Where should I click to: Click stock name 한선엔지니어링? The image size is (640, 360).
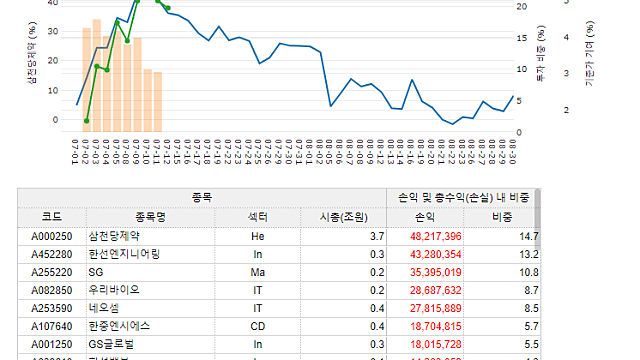(x=124, y=254)
